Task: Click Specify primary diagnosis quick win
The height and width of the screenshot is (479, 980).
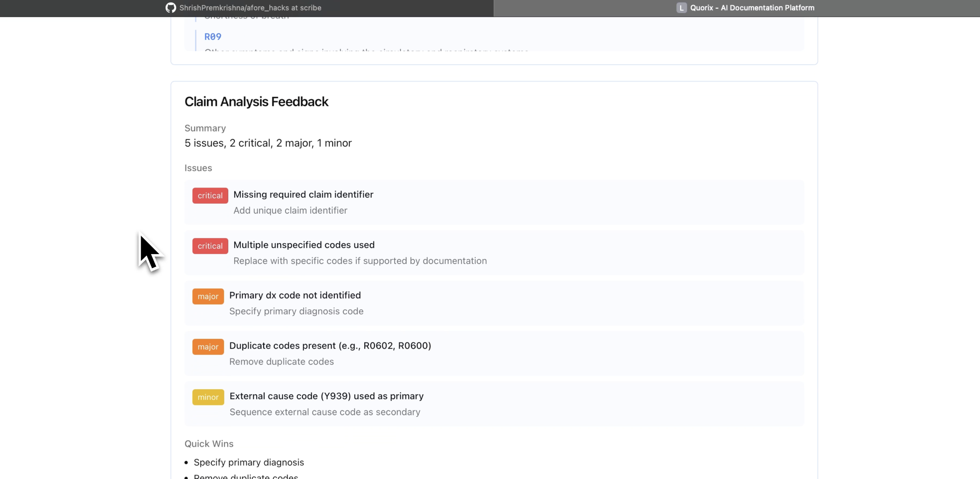Action: coord(248,462)
